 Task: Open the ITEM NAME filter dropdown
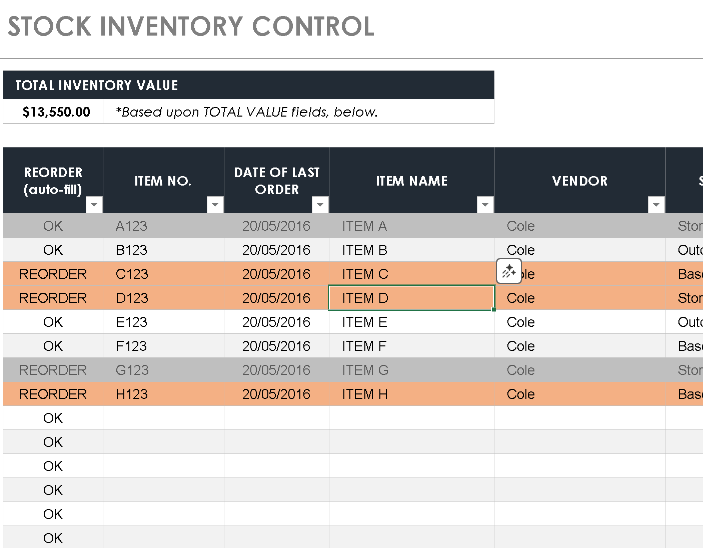(x=485, y=204)
